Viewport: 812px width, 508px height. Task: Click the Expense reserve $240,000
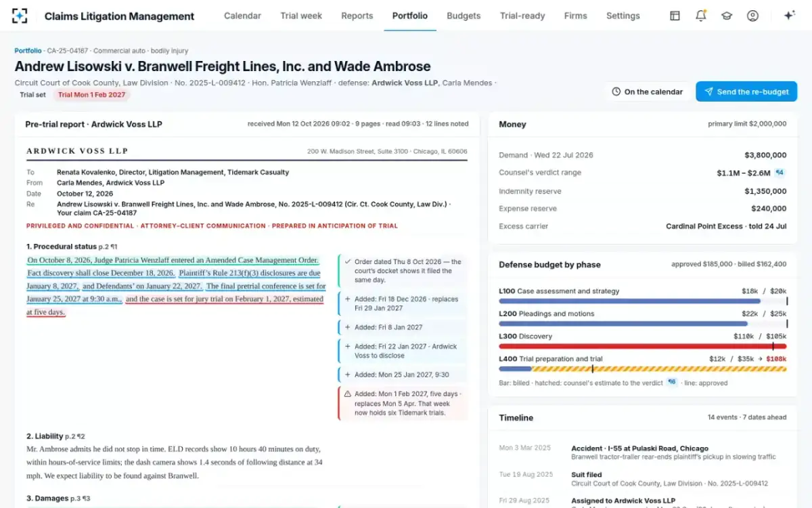tap(769, 209)
